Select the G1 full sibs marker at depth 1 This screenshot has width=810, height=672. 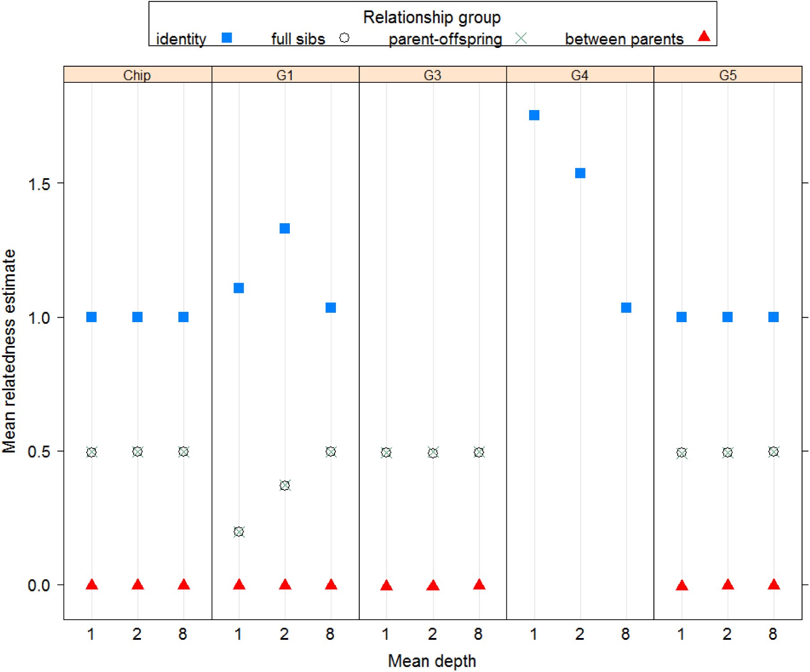coord(239,532)
